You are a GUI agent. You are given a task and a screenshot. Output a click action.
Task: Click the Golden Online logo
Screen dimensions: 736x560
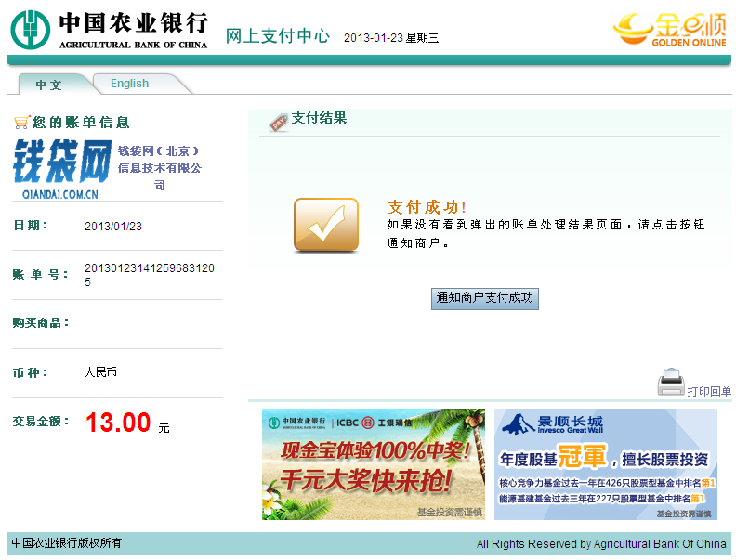[x=670, y=30]
